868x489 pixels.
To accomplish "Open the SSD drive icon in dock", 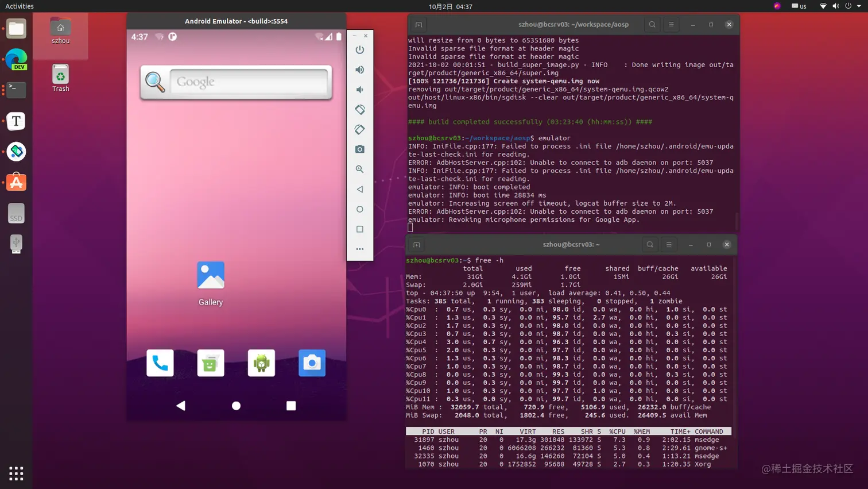I will click(16, 213).
